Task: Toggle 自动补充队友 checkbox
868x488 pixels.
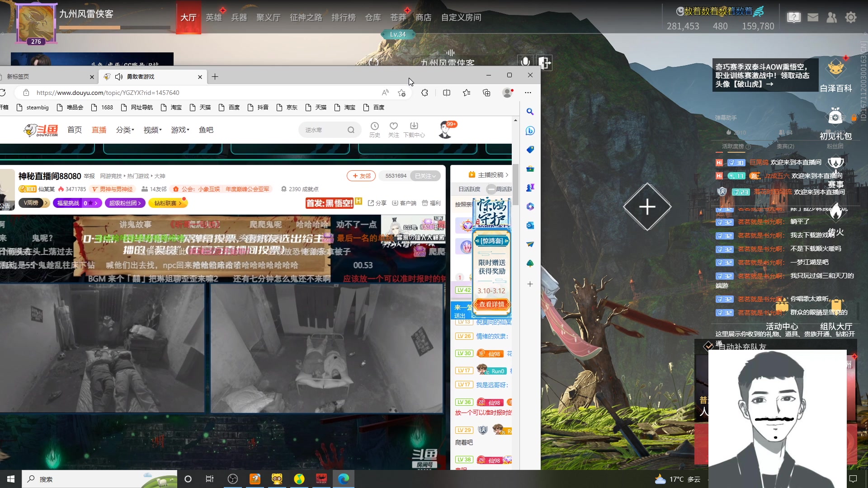Action: click(x=708, y=346)
